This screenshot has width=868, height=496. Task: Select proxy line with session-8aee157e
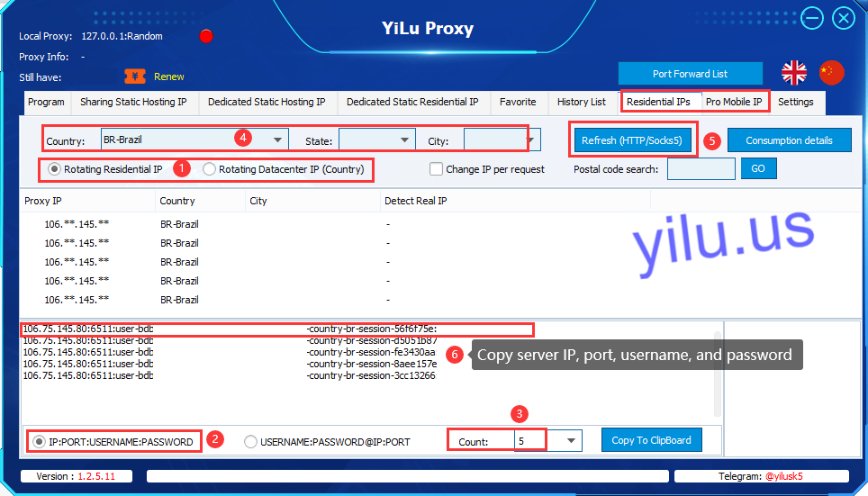[x=230, y=364]
